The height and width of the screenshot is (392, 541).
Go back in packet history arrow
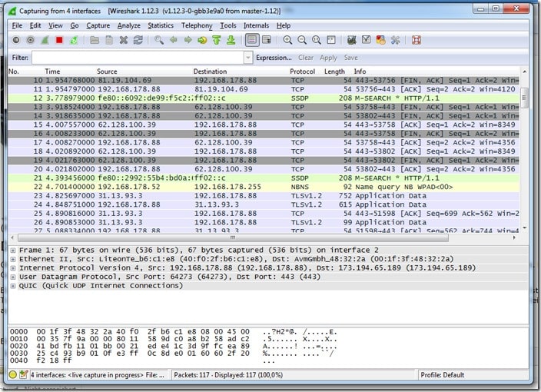coord(173,40)
